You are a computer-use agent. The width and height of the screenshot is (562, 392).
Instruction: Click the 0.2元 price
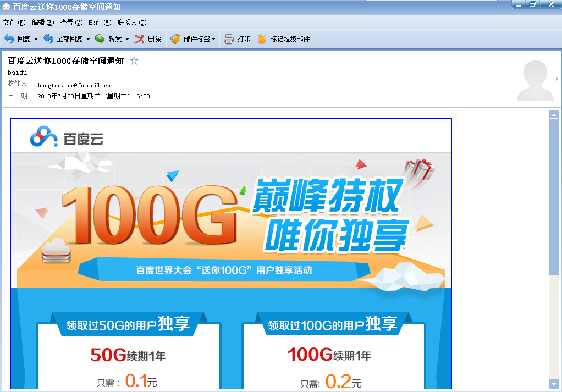[343, 382]
